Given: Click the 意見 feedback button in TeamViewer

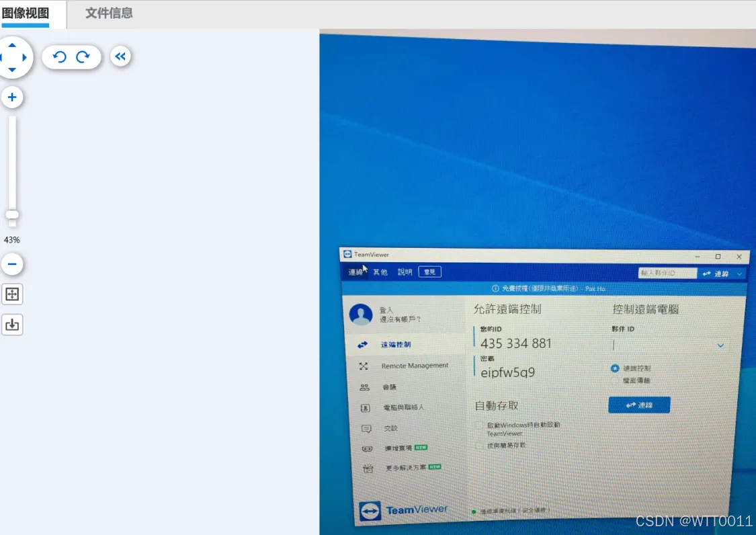Looking at the screenshot, I should coord(429,272).
